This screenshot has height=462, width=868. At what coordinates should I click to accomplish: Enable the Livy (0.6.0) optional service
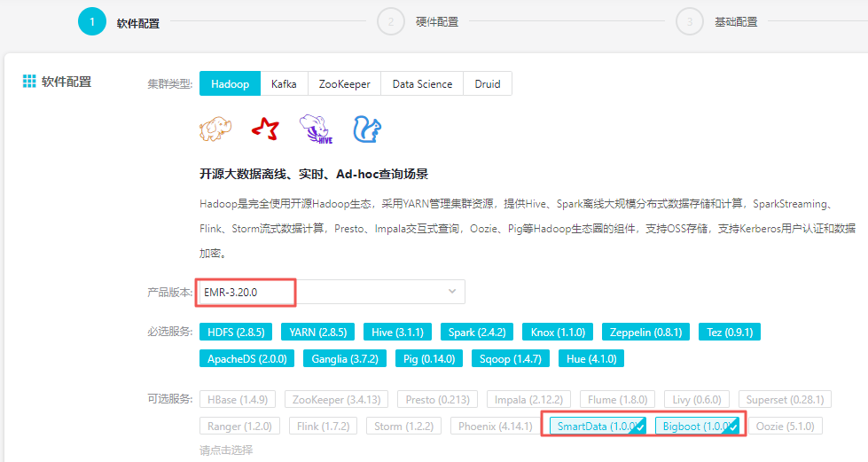697,399
